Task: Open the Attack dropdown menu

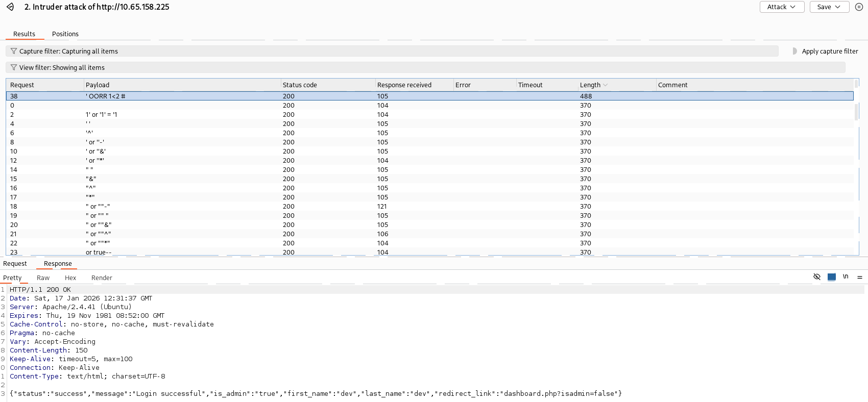Action: point(782,7)
